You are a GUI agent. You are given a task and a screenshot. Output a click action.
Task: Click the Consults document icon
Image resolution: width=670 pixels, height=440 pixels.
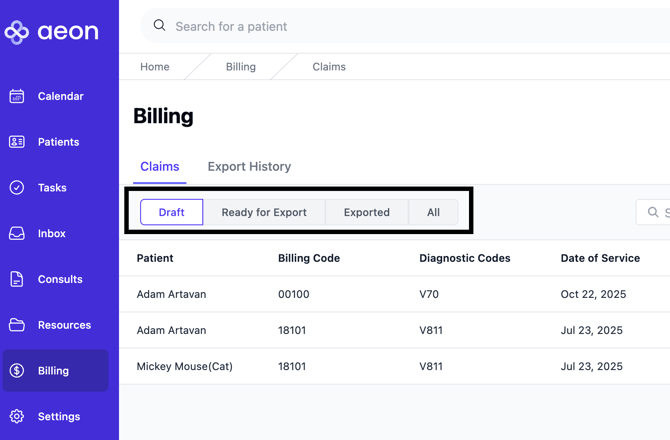click(17, 280)
